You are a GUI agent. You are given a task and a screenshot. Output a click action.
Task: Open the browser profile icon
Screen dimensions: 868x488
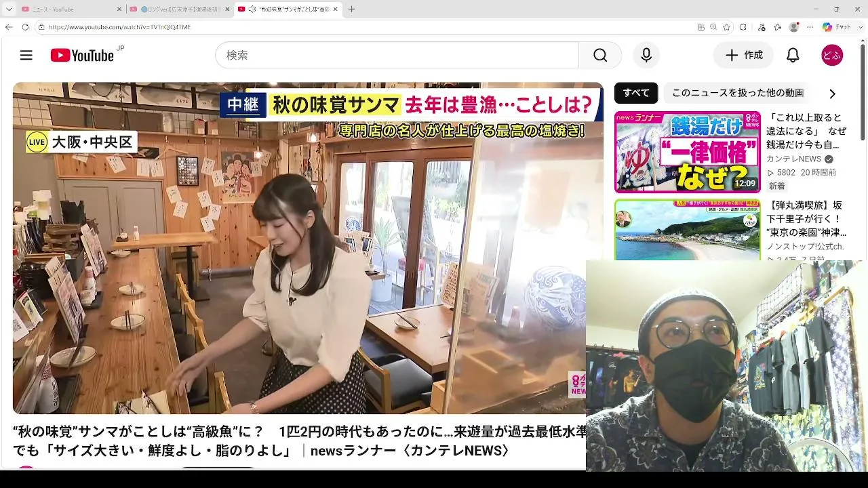click(794, 27)
